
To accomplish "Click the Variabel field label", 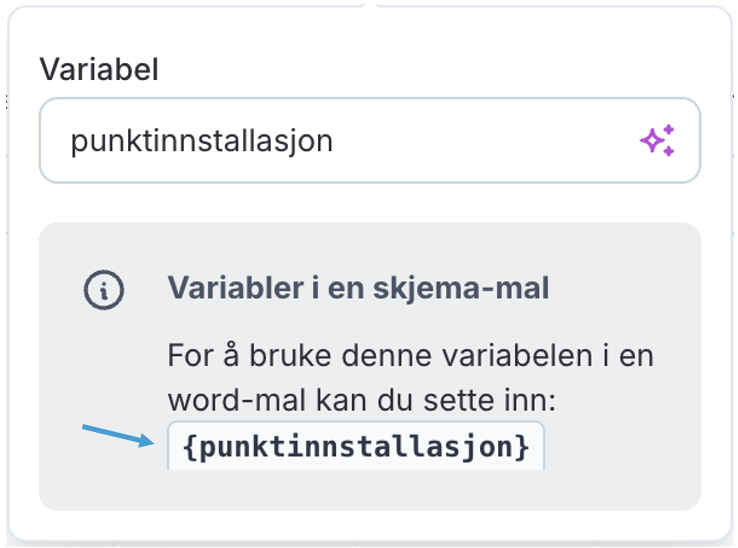I will click(99, 70).
